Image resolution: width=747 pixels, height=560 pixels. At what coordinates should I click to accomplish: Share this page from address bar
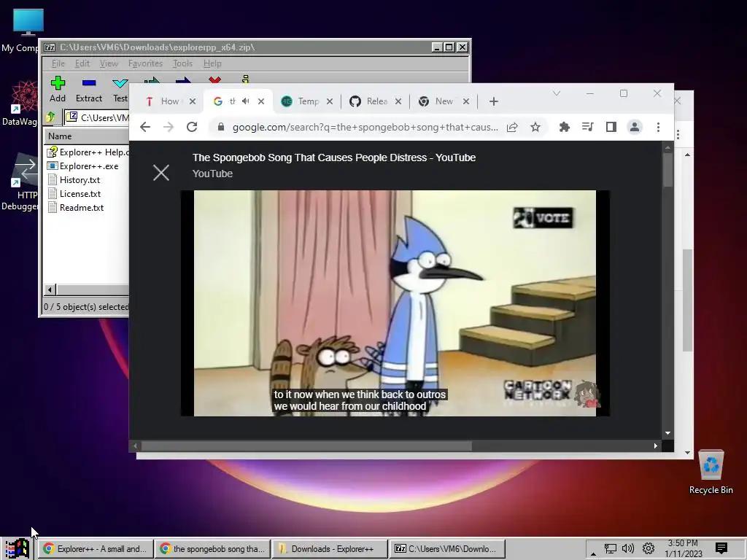click(512, 127)
